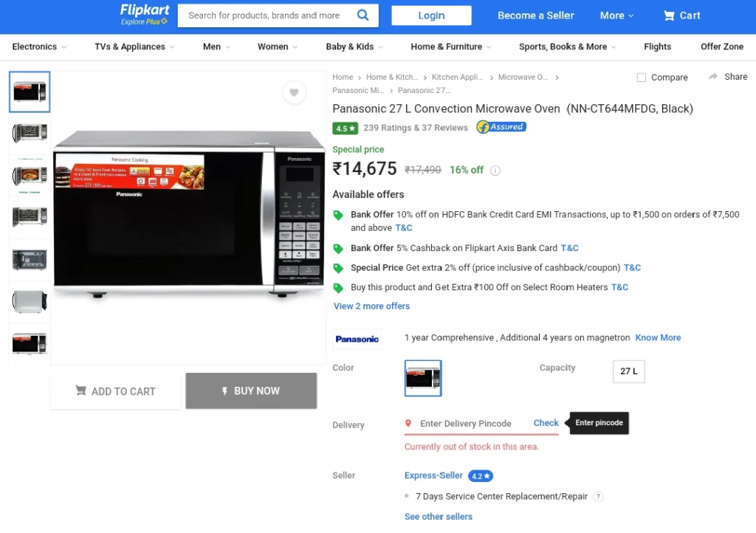Screen dimensions: 756x533
Task: Open T&C for Flipkart Axis Bank cashback
Action: click(x=569, y=248)
